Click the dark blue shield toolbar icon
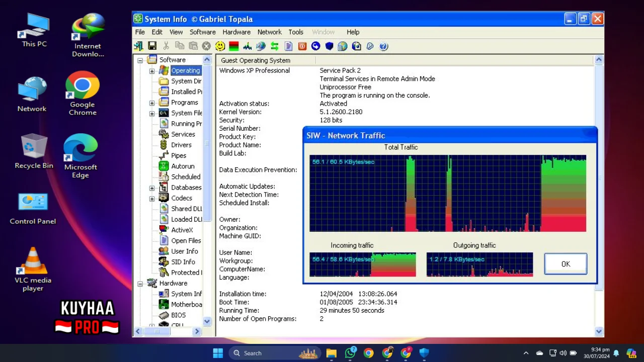 point(329,46)
